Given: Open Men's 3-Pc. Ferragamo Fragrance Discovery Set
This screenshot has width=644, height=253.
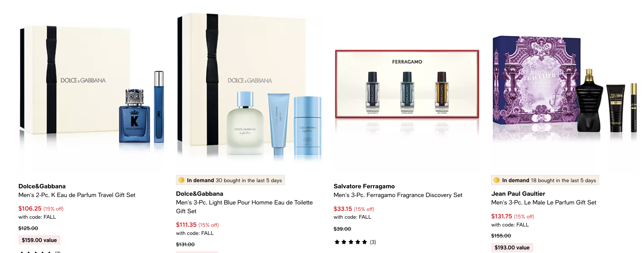Looking at the screenshot, I should coord(398,195).
